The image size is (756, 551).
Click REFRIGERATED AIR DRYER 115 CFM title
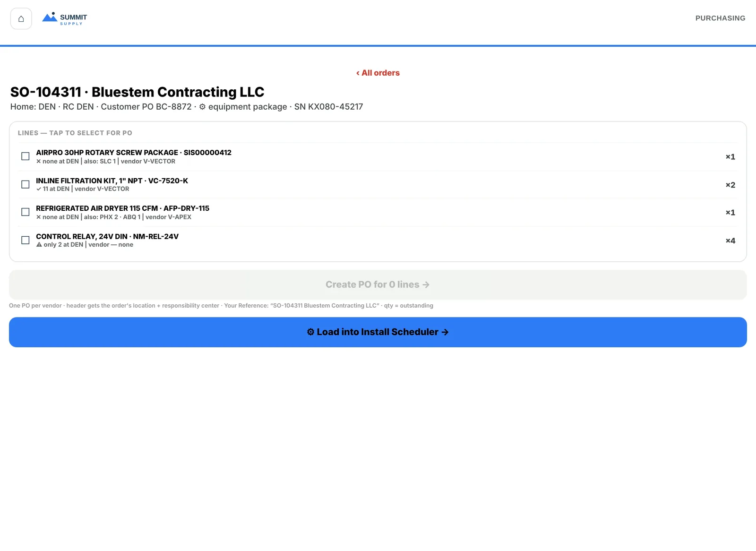point(123,208)
